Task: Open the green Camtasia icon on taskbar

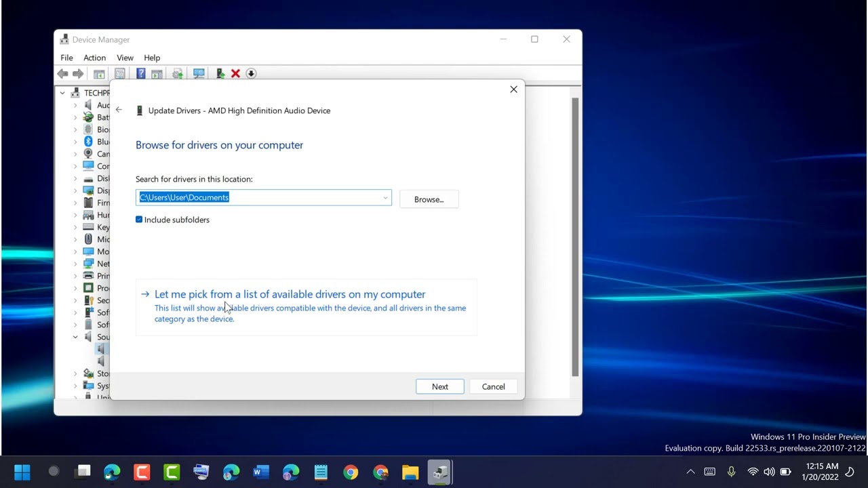Action: [x=172, y=472]
